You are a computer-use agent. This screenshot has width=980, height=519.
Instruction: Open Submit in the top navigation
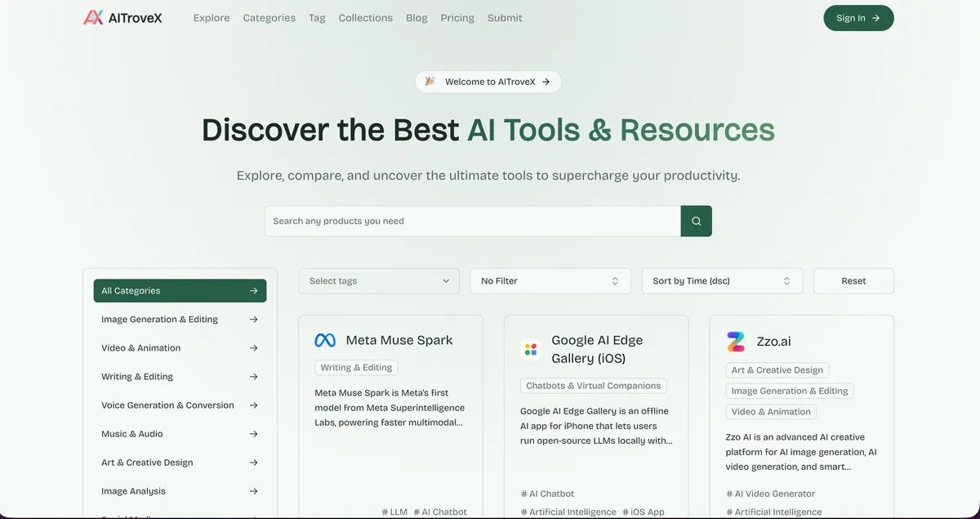(x=505, y=18)
